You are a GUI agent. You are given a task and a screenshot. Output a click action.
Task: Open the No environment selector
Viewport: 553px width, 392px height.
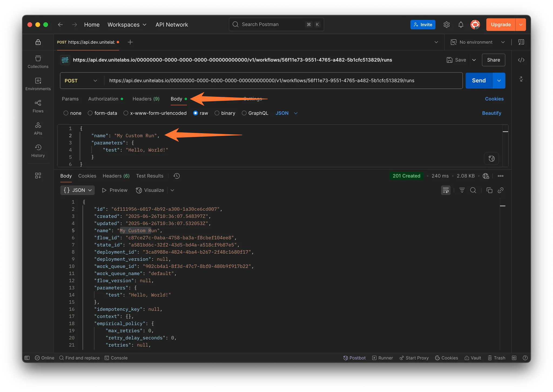(478, 42)
